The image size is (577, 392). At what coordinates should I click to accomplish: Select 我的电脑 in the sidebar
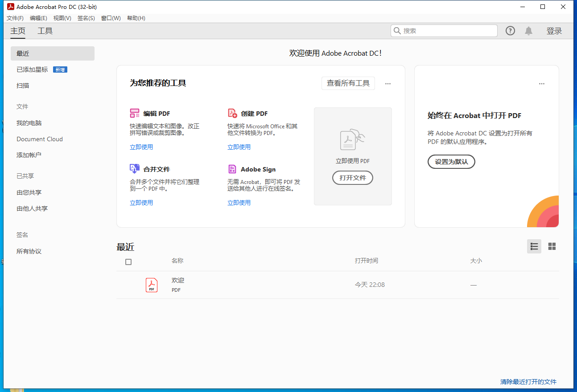pos(29,123)
